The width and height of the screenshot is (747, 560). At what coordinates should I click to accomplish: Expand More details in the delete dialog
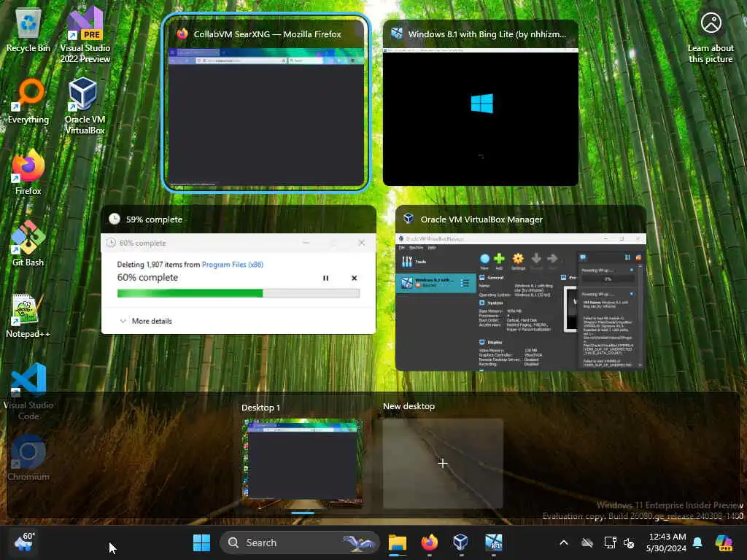pyautogui.click(x=146, y=321)
